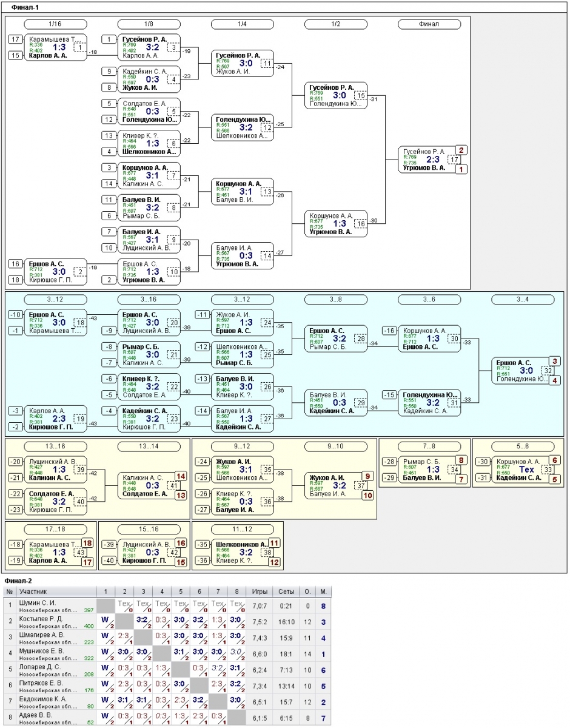Click the "7...8" placement header

coord(429,447)
